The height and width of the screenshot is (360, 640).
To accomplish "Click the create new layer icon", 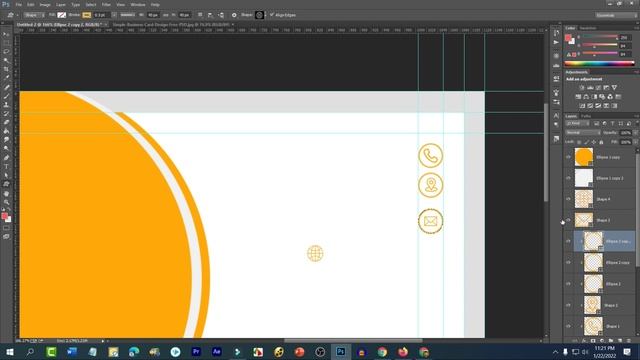I will (x=620, y=340).
